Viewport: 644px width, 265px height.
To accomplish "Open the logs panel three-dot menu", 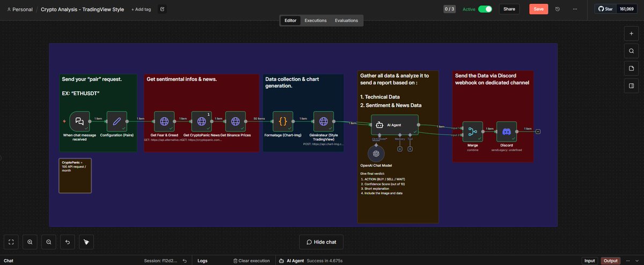I will 628,261.
